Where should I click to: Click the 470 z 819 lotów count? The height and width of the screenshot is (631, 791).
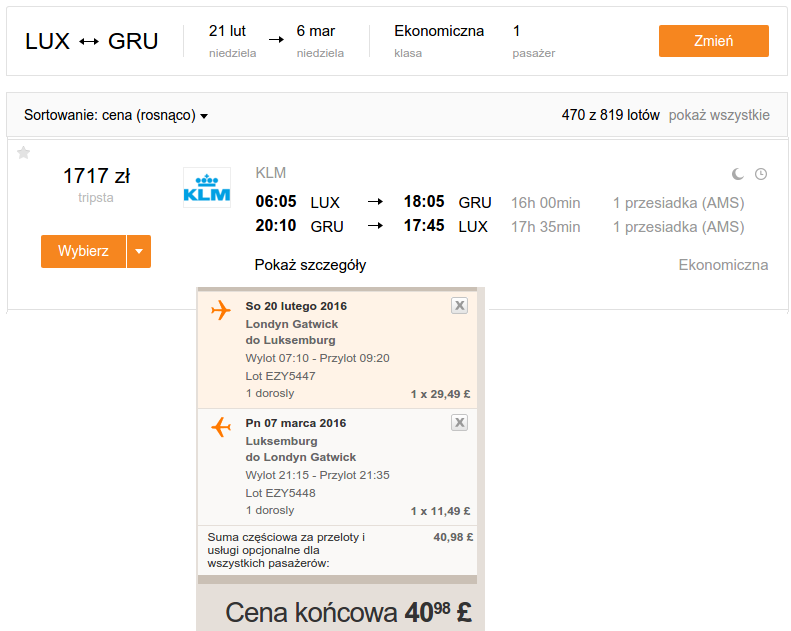click(x=610, y=115)
